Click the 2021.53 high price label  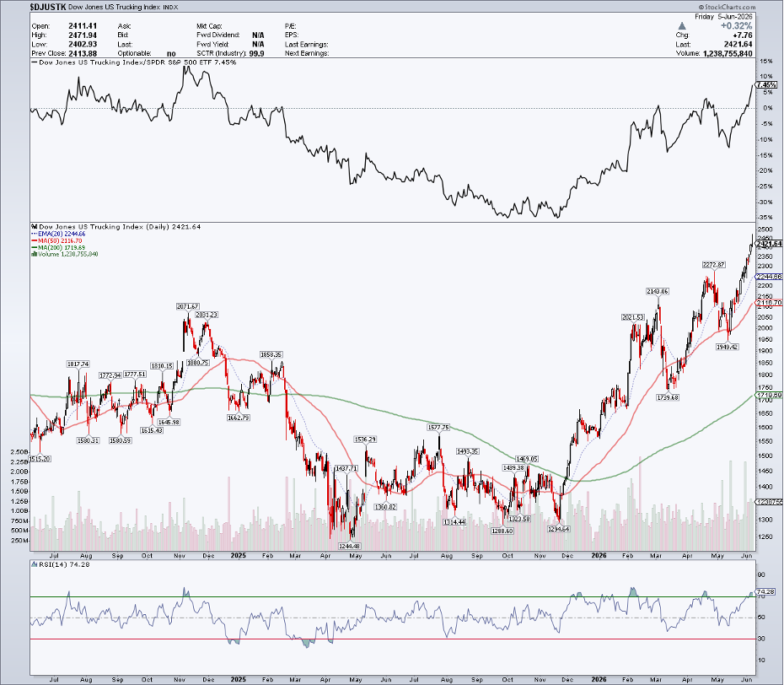tap(633, 317)
